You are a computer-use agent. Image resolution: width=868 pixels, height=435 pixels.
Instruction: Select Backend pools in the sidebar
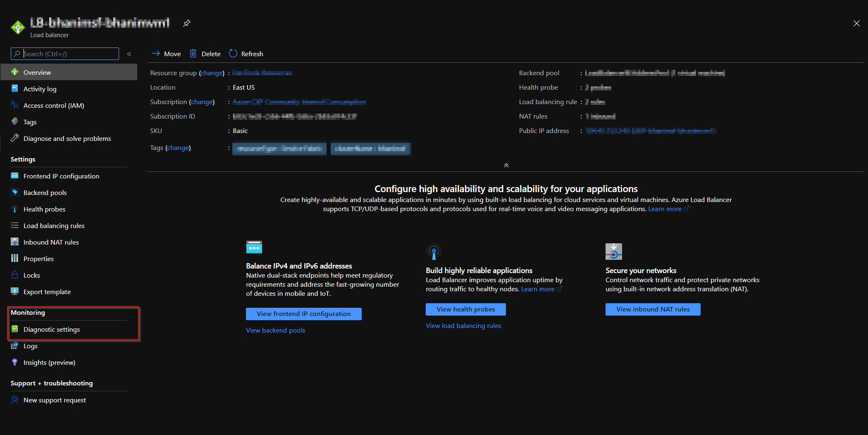click(x=45, y=193)
